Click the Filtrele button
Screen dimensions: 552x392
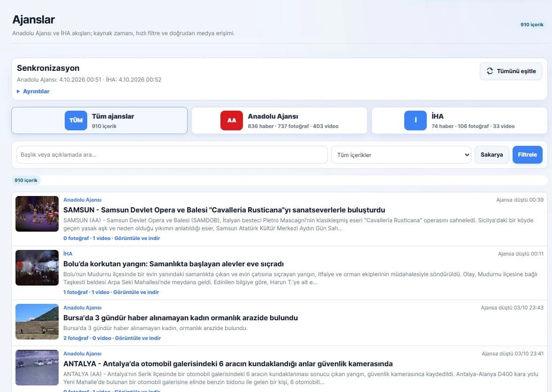[527, 155]
